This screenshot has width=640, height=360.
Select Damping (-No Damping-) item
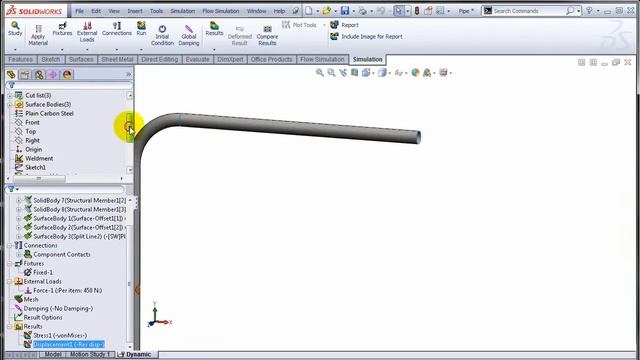[58, 308]
